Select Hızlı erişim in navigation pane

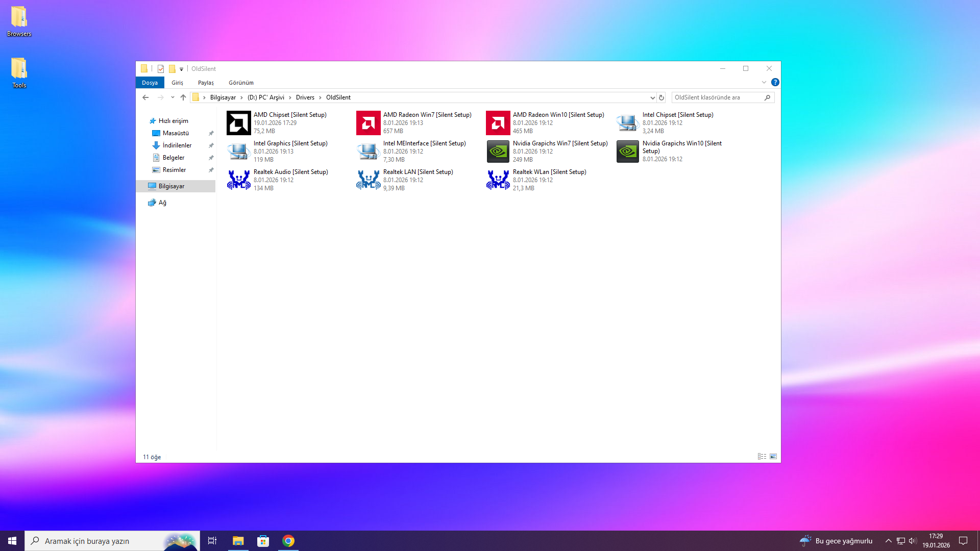click(173, 121)
